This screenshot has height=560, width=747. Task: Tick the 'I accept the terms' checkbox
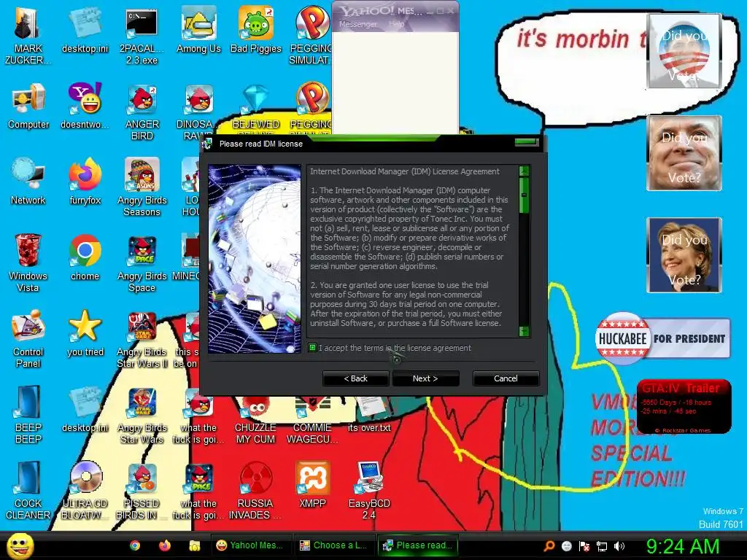tap(312, 348)
